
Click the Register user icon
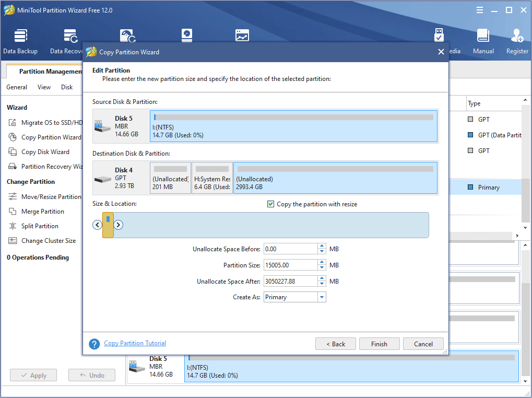pyautogui.click(x=517, y=41)
